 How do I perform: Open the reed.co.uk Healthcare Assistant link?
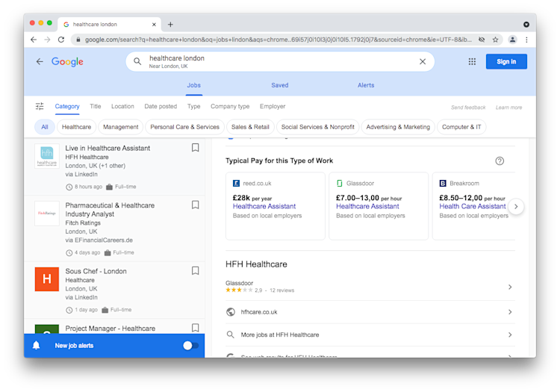264,206
